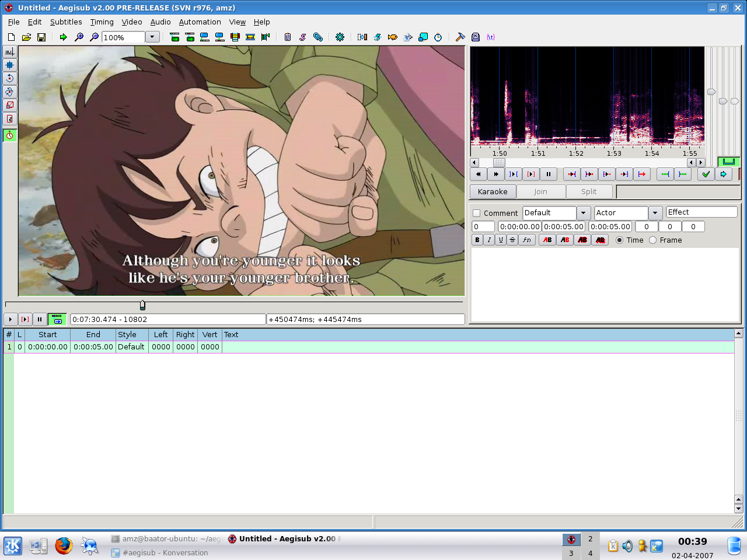The height and width of the screenshot is (560, 747).
Task: Click the Karaoke button
Action: 493,191
